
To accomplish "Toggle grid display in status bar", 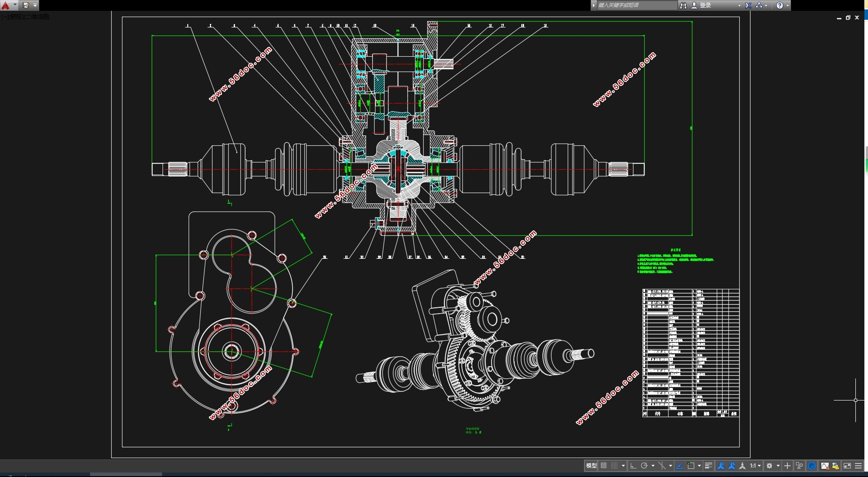I will coord(604,466).
